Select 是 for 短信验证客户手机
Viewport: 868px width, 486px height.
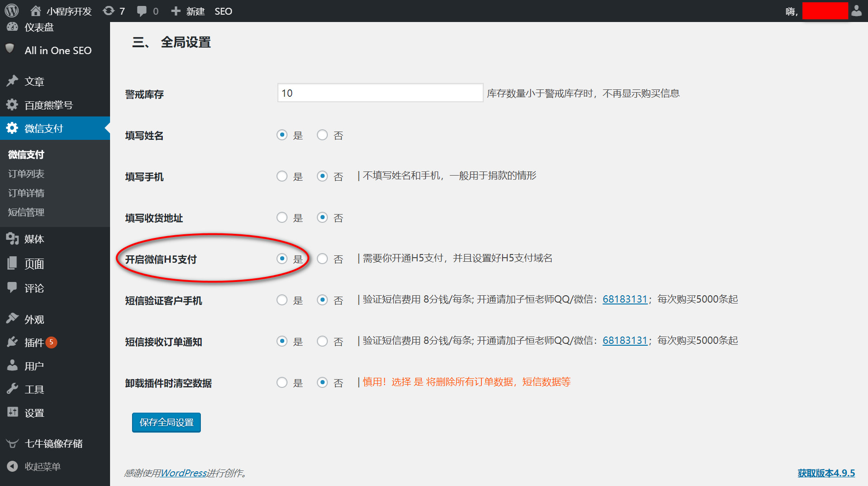[282, 300]
